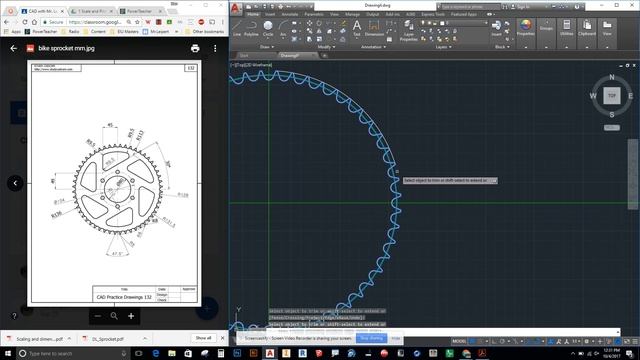Expand the Block panel dropdown
Viewport: 640px width, 360px height.
[x=502, y=47]
